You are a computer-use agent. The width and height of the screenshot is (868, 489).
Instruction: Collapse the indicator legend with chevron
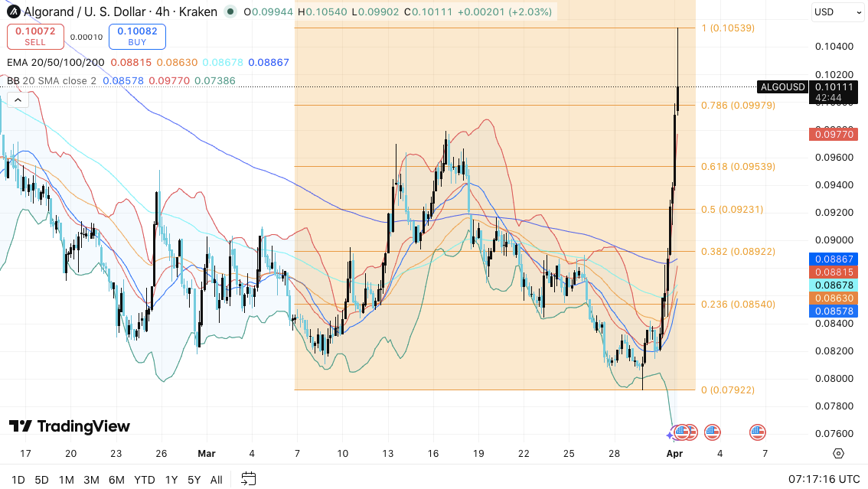(16, 99)
